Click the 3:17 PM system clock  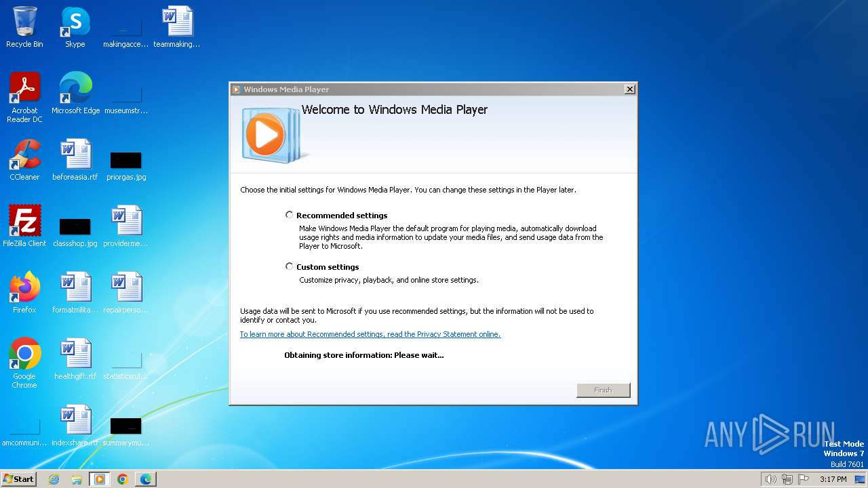pyautogui.click(x=833, y=479)
